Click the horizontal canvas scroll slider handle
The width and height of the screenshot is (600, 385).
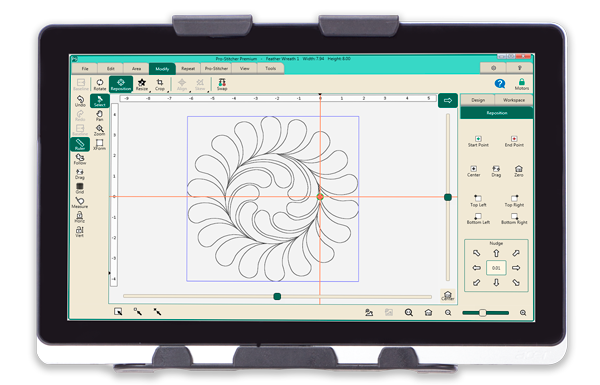click(x=277, y=296)
